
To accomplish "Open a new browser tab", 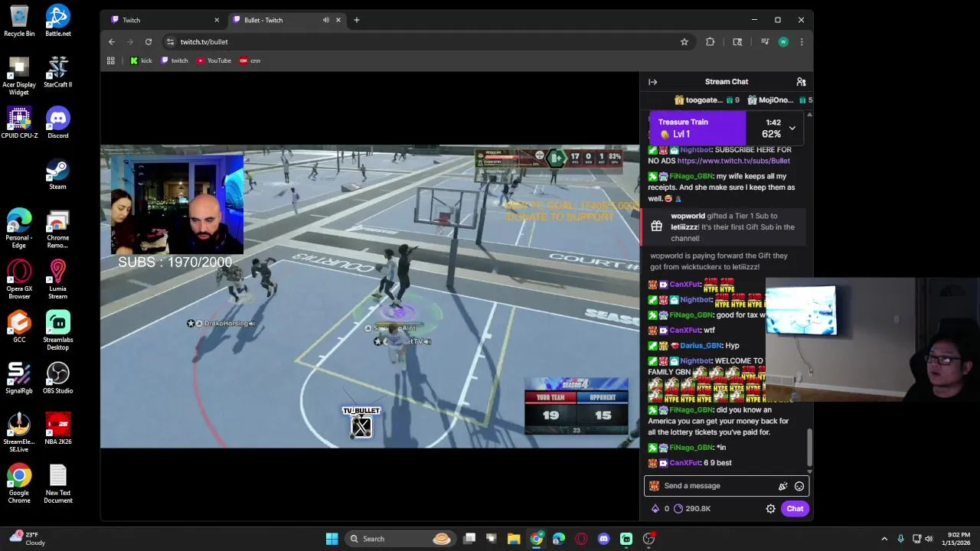I will point(357,20).
